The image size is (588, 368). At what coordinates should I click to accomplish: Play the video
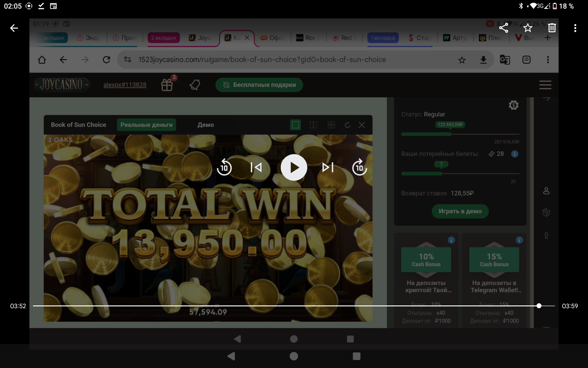tap(294, 167)
